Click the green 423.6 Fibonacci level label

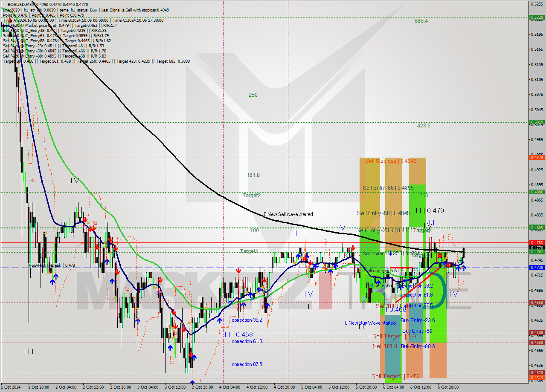(424, 126)
